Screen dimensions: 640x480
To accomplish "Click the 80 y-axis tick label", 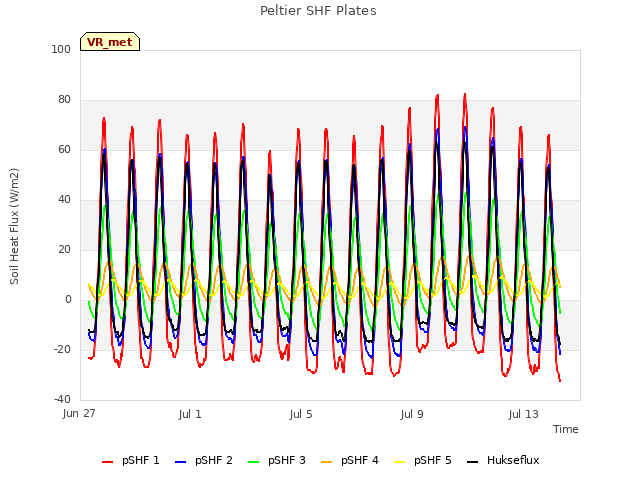I will coord(64,100).
